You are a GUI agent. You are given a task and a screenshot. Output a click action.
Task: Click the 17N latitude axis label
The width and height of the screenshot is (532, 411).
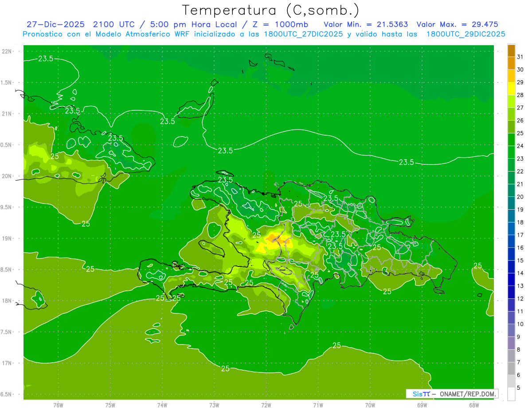tap(7, 363)
